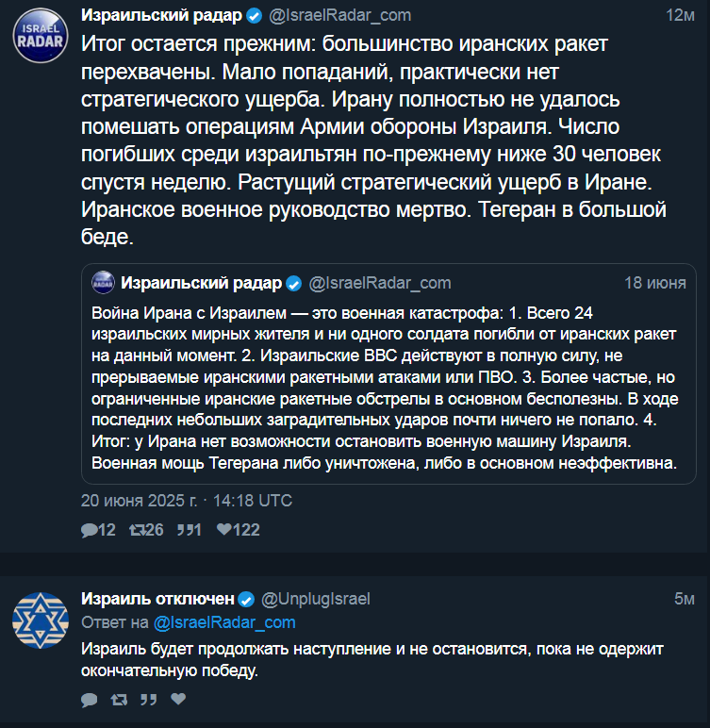Click the 12м timestamp of main tweet
This screenshot has width=710, height=728.
(680, 15)
